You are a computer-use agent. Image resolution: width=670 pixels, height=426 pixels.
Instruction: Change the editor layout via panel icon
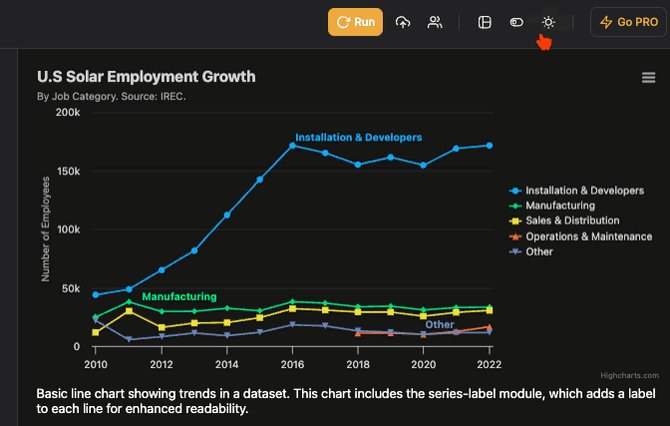point(485,22)
